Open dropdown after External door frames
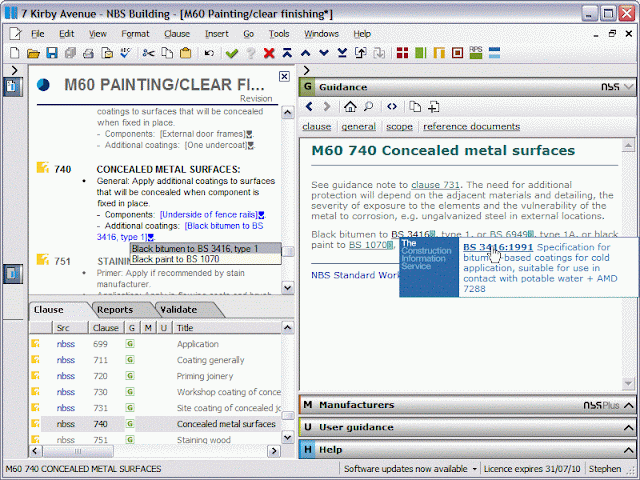Screen dimensions: 640x480 pos(249,134)
